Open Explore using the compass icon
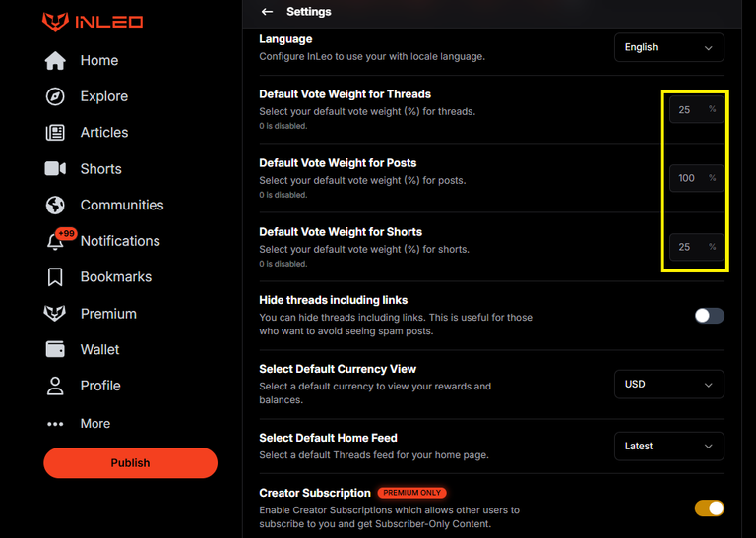Screen dimensions: 756x538 click(x=55, y=96)
